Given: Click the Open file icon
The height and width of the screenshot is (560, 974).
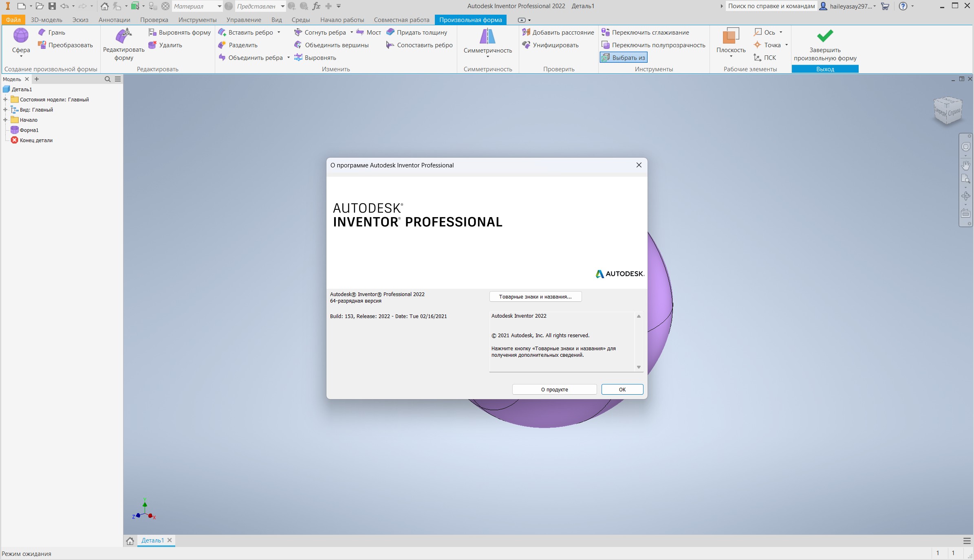Looking at the screenshot, I should click(x=40, y=6).
